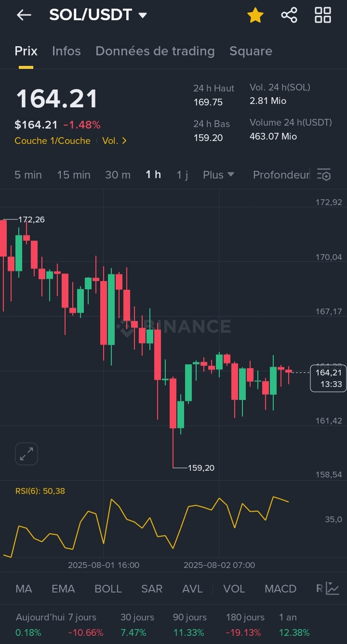Switch to the Infos tab
This screenshot has height=644, width=347.
point(67,51)
